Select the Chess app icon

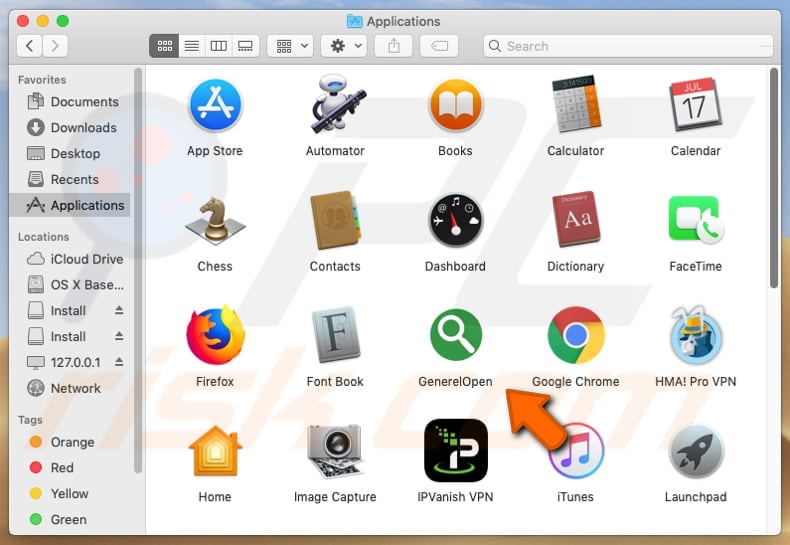click(x=215, y=221)
